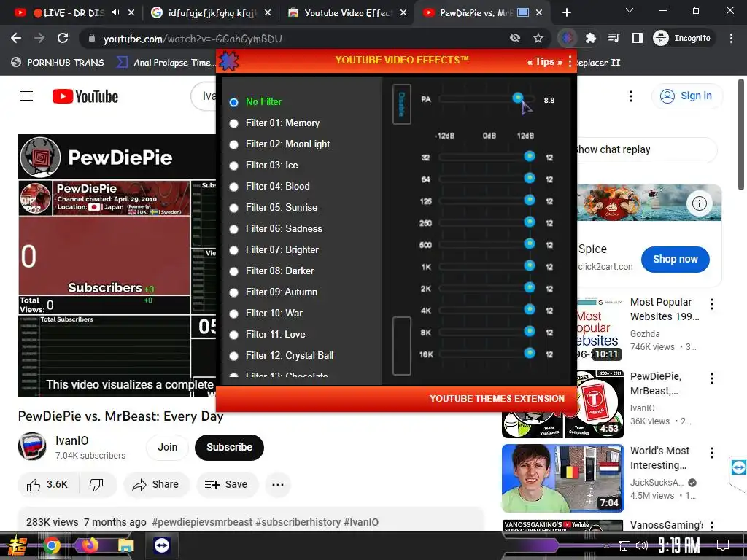Open a new browser tab
The image size is (747, 560).
click(566, 13)
